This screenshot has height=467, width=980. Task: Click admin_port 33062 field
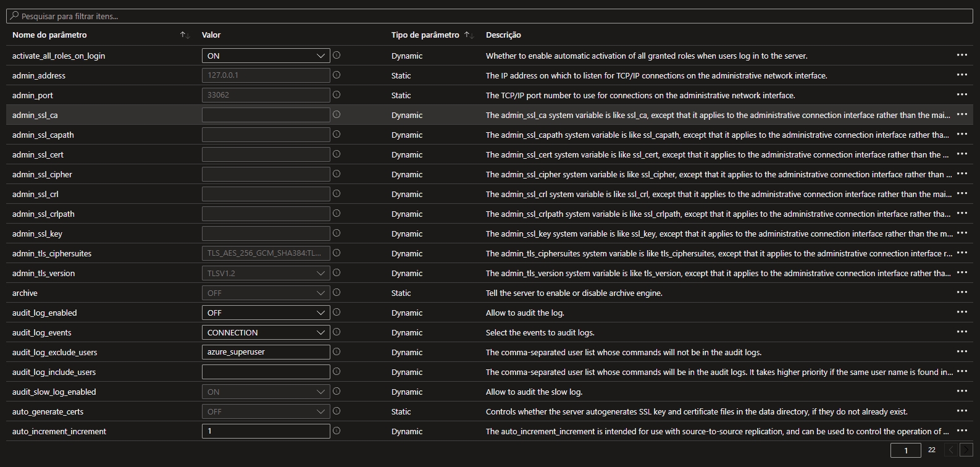(x=266, y=95)
